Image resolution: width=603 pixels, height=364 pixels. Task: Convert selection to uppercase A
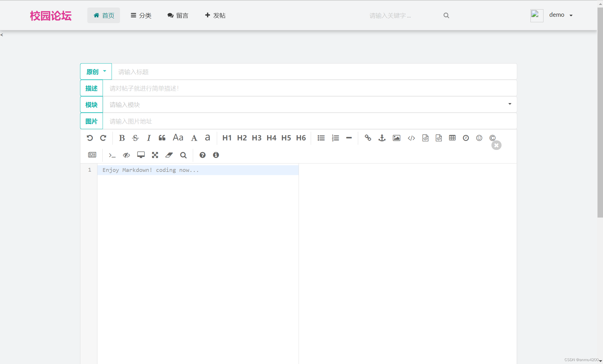pyautogui.click(x=194, y=138)
